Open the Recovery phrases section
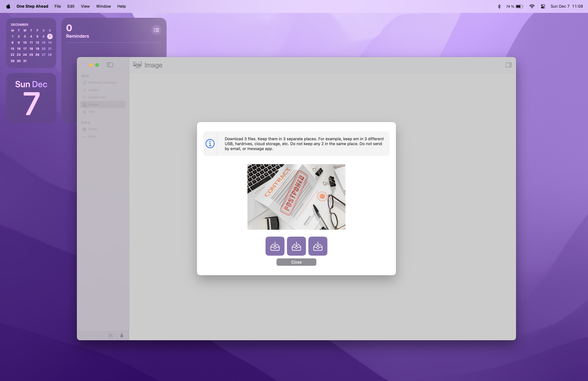The height and width of the screenshot is (381, 588). (x=103, y=82)
